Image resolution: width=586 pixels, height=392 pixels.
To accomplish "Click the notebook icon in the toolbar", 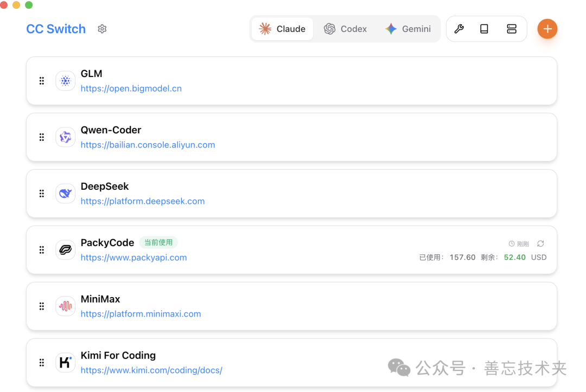I will (484, 29).
